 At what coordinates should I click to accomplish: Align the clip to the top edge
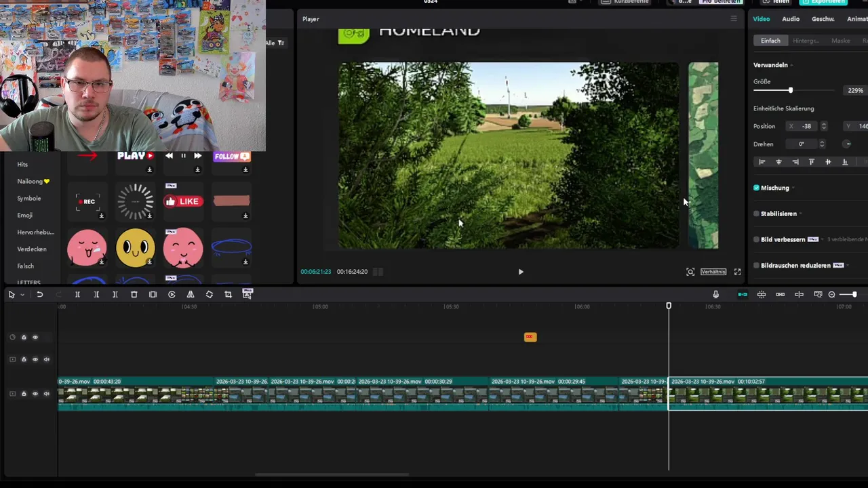point(812,162)
